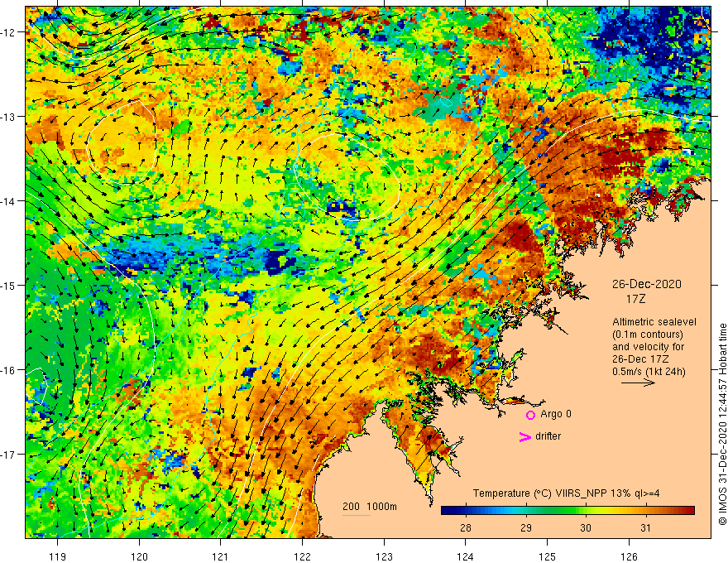
Task: Click the '126' longitude axis label
Action: (629, 556)
